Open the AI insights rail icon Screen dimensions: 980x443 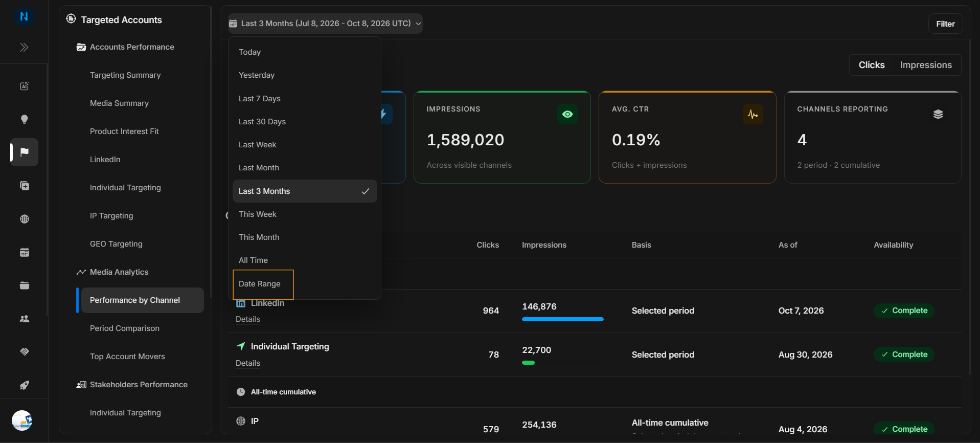coord(24,86)
